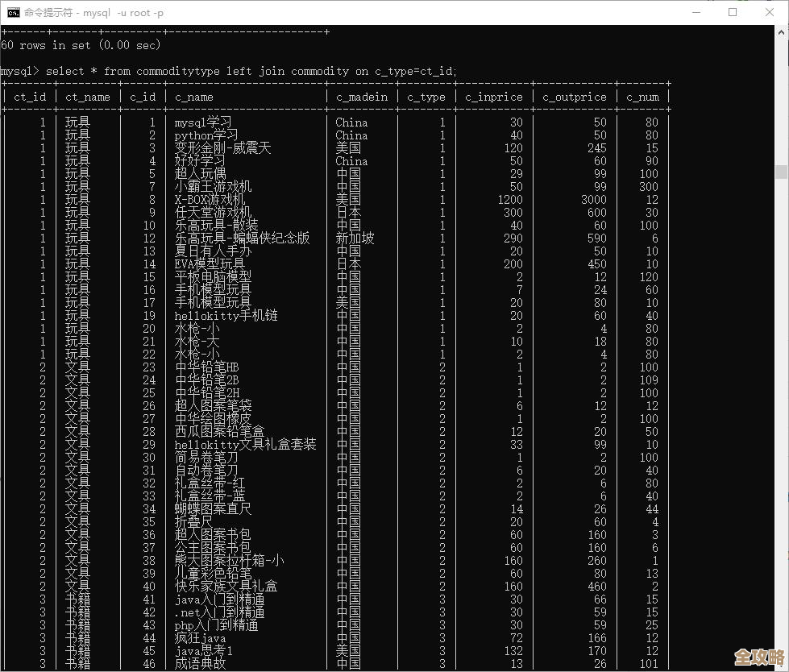Click the "疯狂java" book entry

pyautogui.click(x=200, y=638)
